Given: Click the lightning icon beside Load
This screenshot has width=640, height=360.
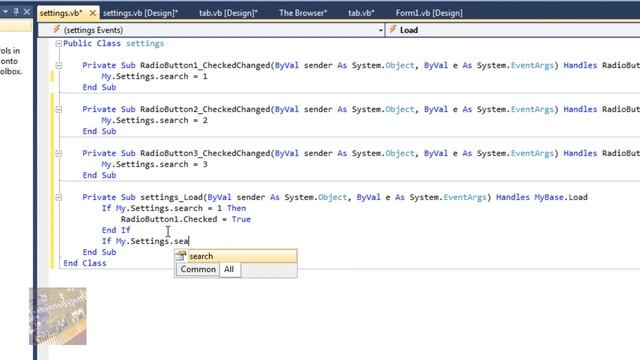Looking at the screenshot, I should click(x=393, y=29).
